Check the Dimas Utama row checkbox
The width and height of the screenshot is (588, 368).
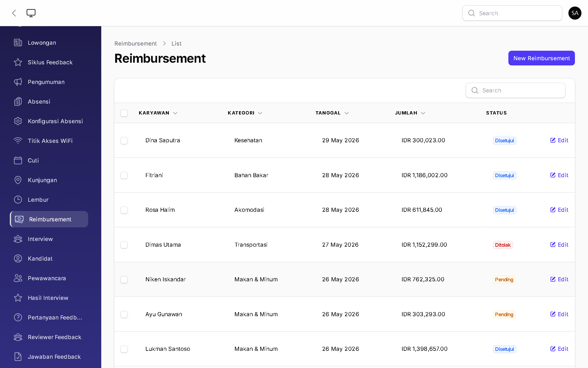[124, 245]
